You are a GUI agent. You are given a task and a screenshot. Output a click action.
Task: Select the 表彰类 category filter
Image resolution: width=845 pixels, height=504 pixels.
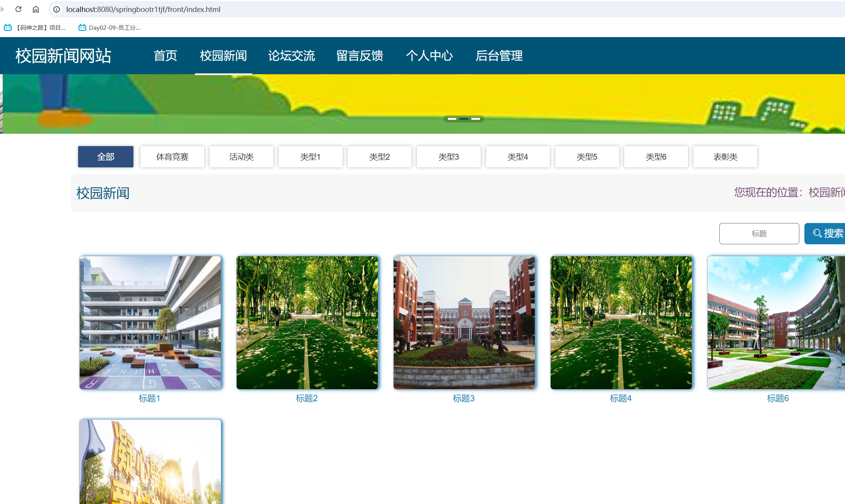725,157
